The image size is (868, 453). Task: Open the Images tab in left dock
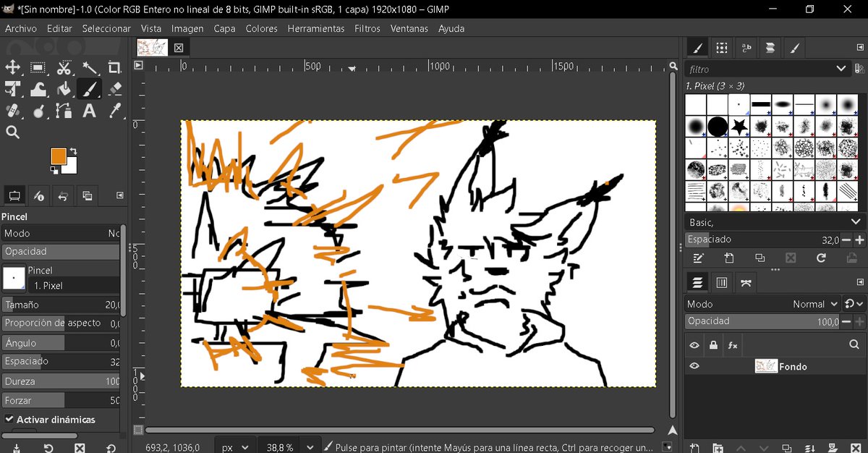click(88, 195)
